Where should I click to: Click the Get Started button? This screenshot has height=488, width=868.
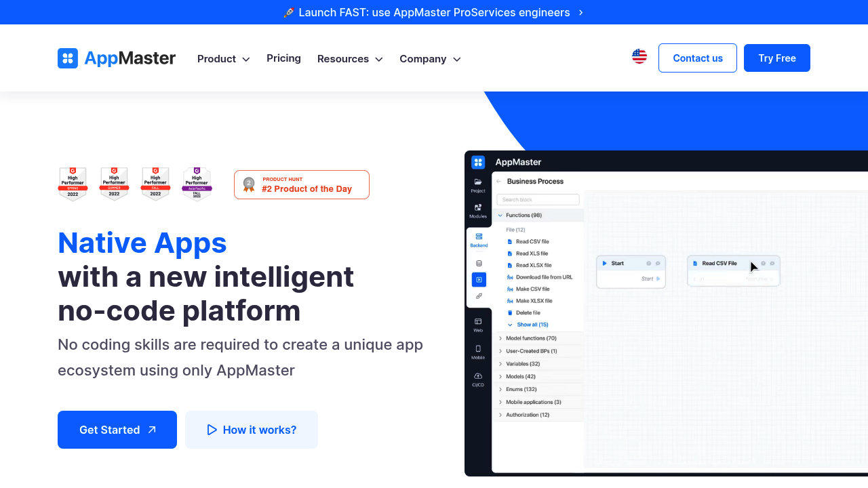coord(117,430)
